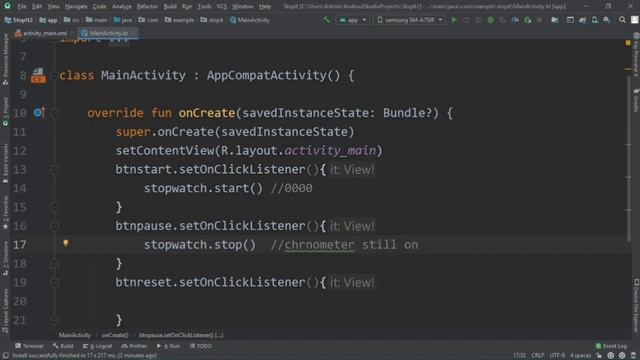
Task: Open the samsung device selector dropdown
Action: 409,20
